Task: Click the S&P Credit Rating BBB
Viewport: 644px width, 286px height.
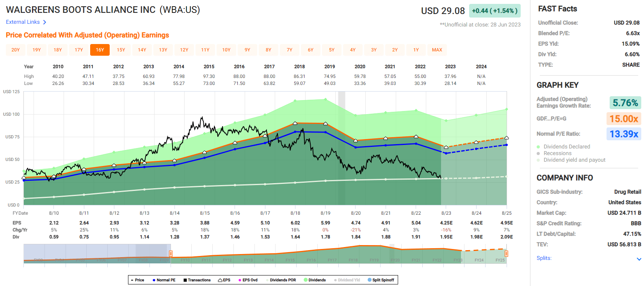Action: pos(636,223)
